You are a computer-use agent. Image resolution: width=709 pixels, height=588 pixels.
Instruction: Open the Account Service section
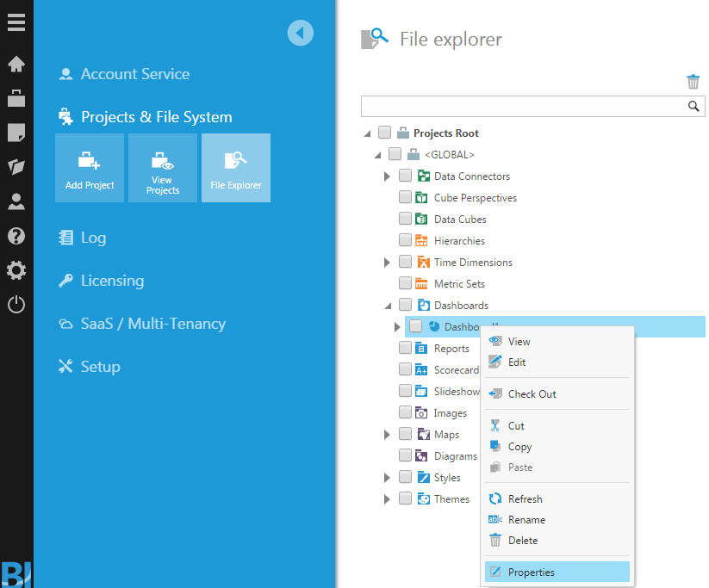pos(124,74)
